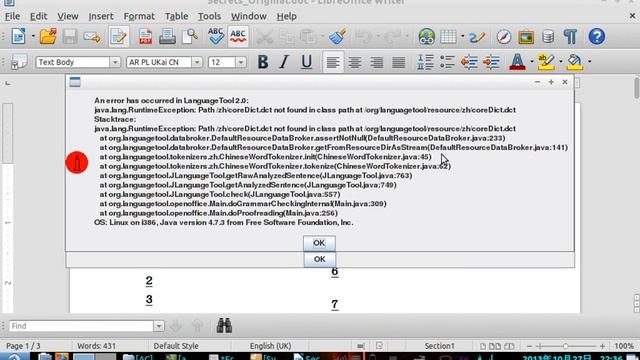
Task: Create a new document from toolbar
Action: (18, 37)
